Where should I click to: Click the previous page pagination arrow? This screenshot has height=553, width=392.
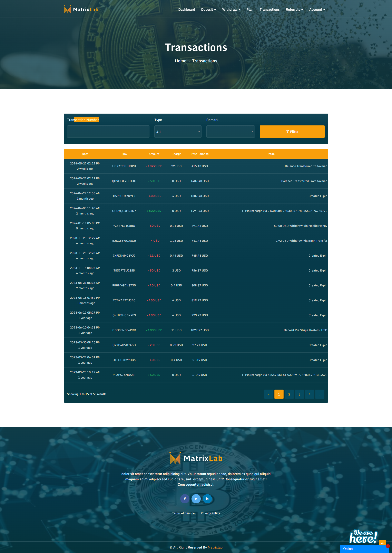coord(269,394)
